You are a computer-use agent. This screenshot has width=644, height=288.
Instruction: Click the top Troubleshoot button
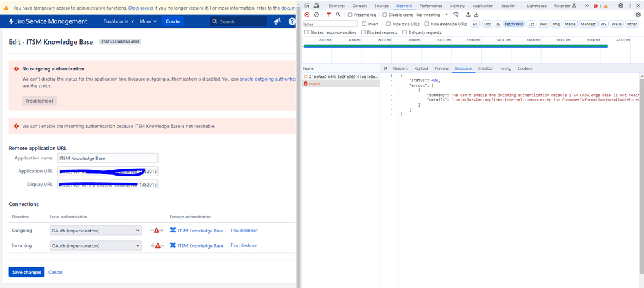pyautogui.click(x=39, y=101)
